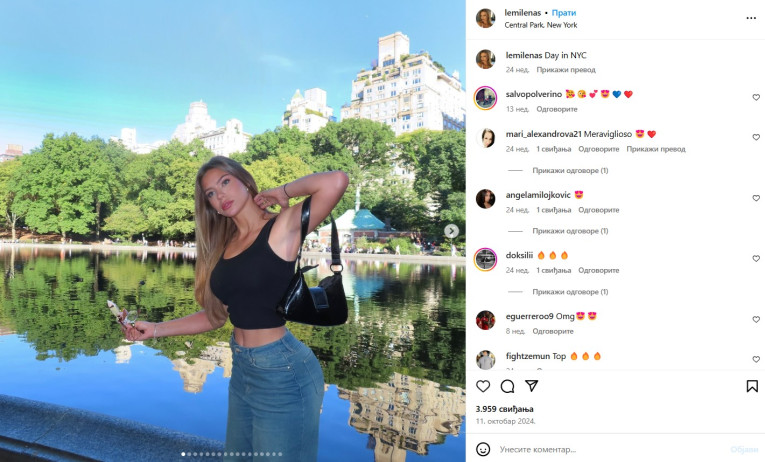Show translation of the Day in NYC caption

pos(566,70)
